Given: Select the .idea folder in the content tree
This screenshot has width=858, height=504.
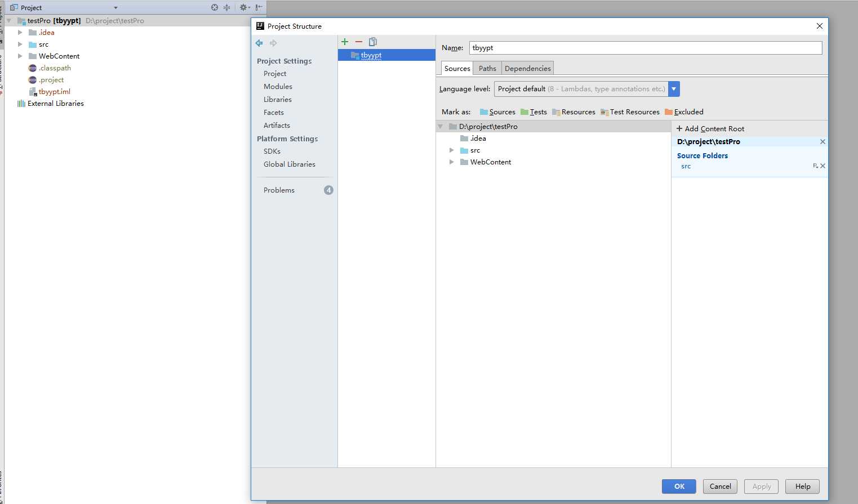Looking at the screenshot, I should pos(478,139).
